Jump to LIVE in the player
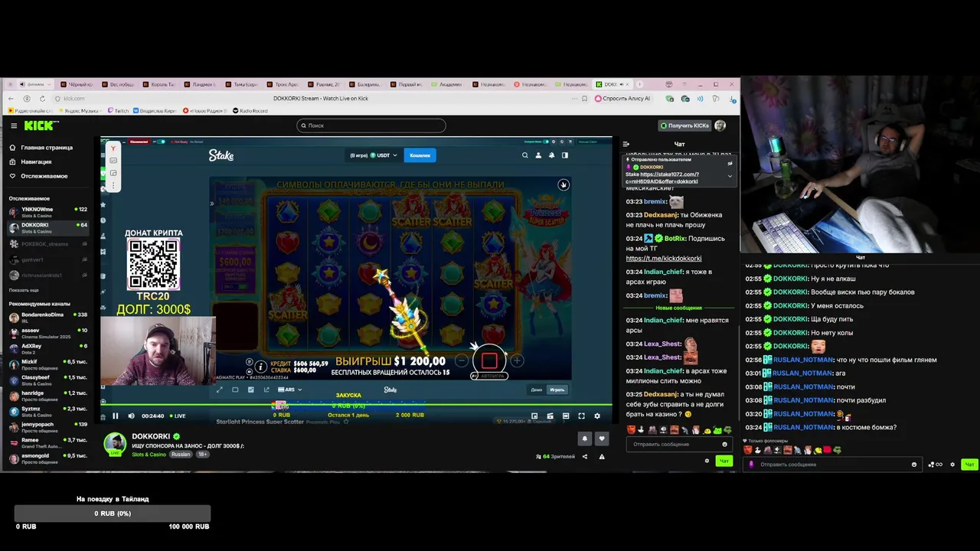This screenshot has width=980, height=551. click(177, 416)
